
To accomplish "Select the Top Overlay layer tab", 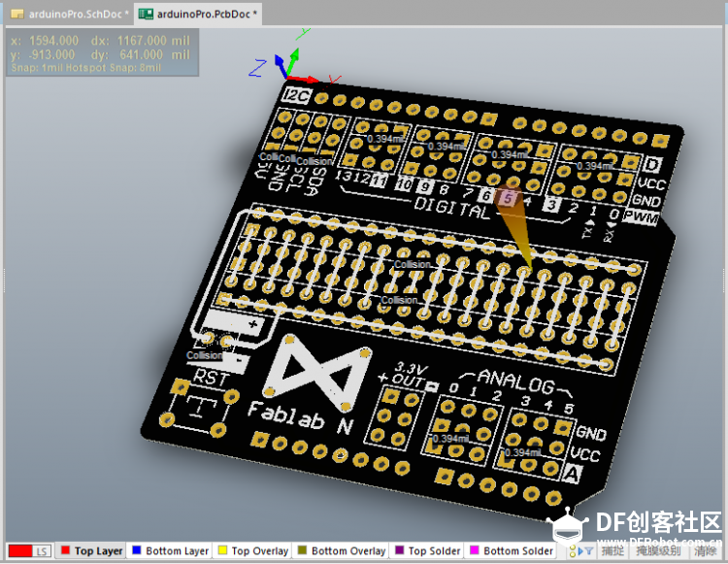I will [x=253, y=551].
